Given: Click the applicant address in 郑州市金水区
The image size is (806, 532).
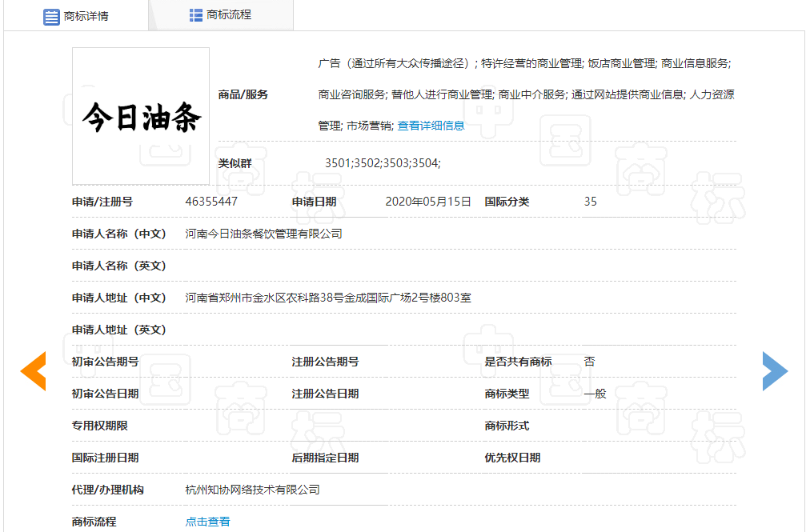Looking at the screenshot, I should pos(328,298).
